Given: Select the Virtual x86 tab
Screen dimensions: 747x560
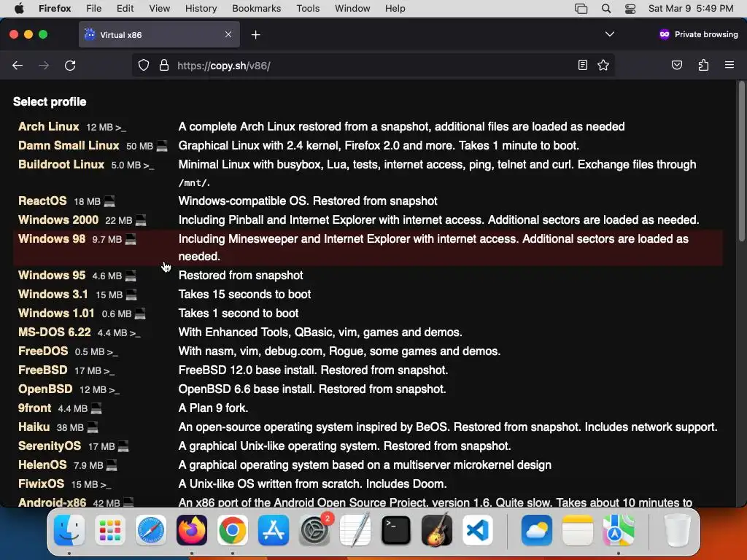Looking at the screenshot, I should click(159, 35).
